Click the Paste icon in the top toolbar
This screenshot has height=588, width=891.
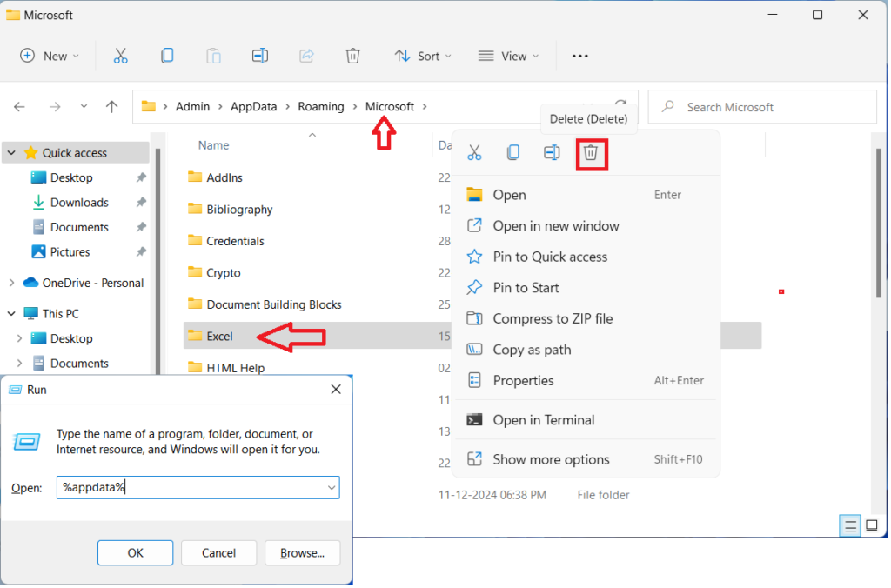[214, 56]
